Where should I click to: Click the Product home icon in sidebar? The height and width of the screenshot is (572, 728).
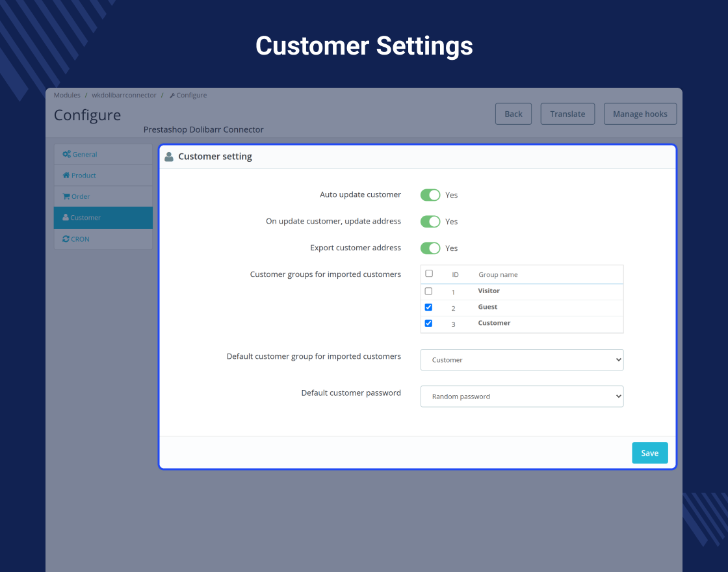tap(66, 175)
